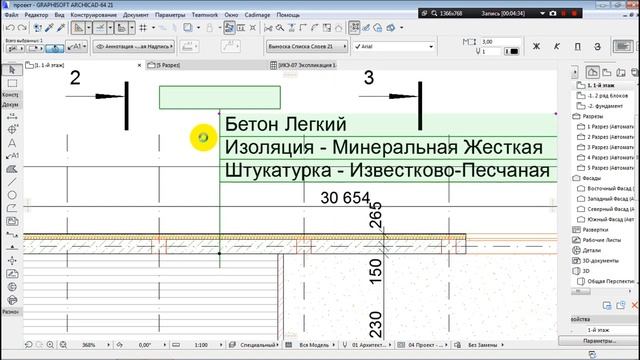
Task: Open the Cadimage menu
Action: coord(257,15)
